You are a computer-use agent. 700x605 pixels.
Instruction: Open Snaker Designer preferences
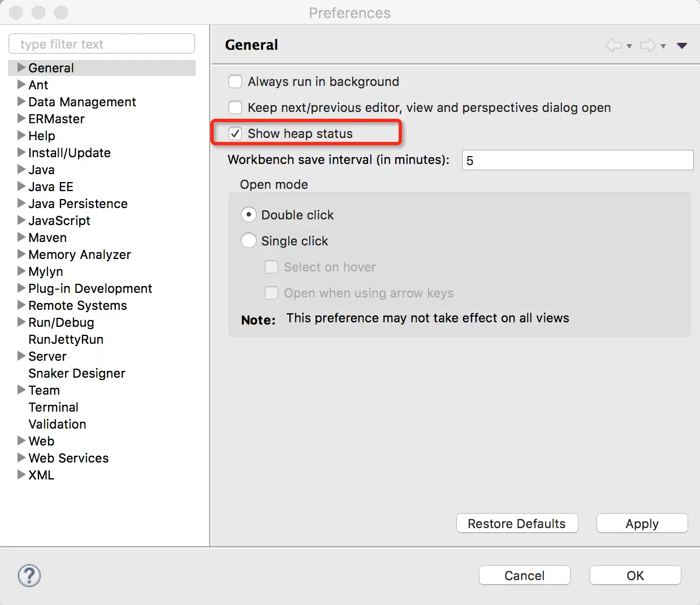77,373
